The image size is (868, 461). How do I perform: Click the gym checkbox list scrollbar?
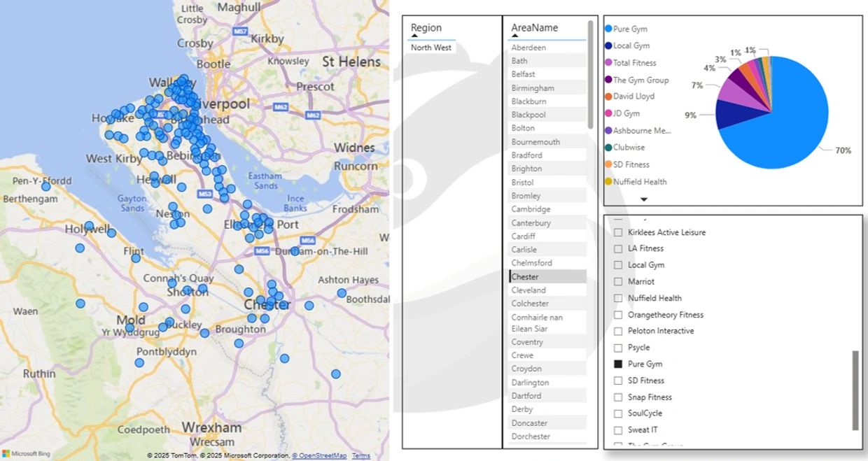click(855, 390)
